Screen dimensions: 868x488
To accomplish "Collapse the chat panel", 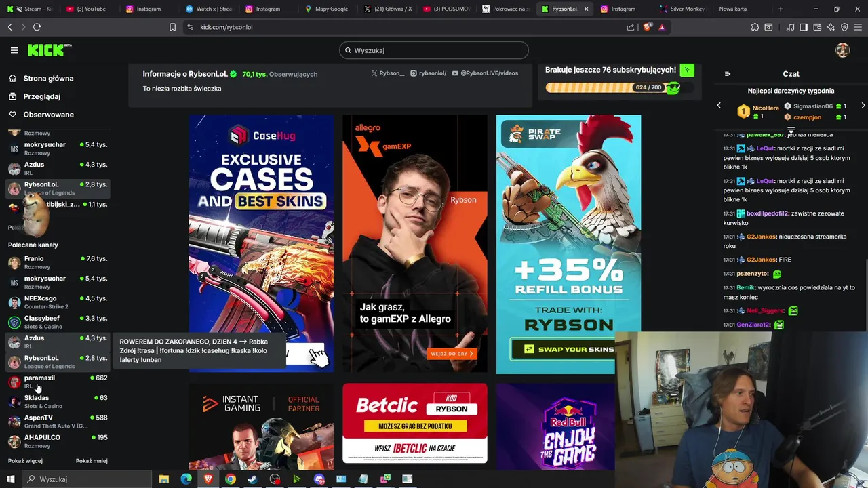I will point(728,74).
